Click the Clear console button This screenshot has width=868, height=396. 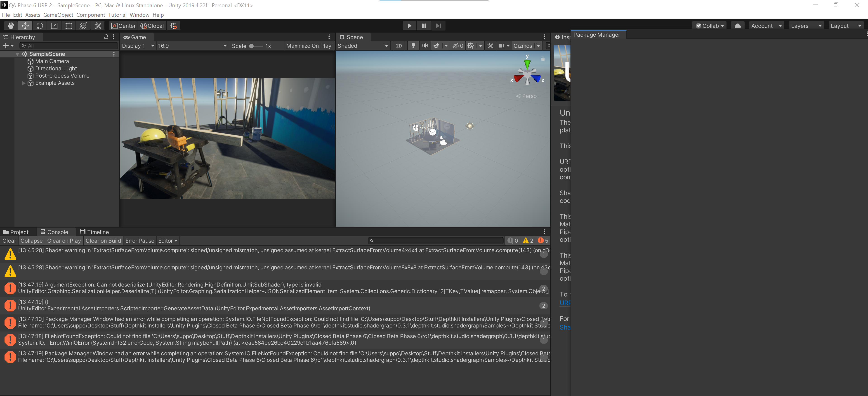pos(9,241)
